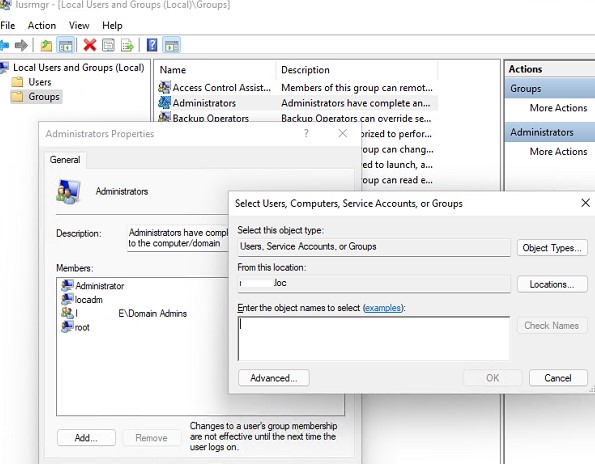Open the View menu
The width and height of the screenshot is (595, 464).
(x=79, y=25)
